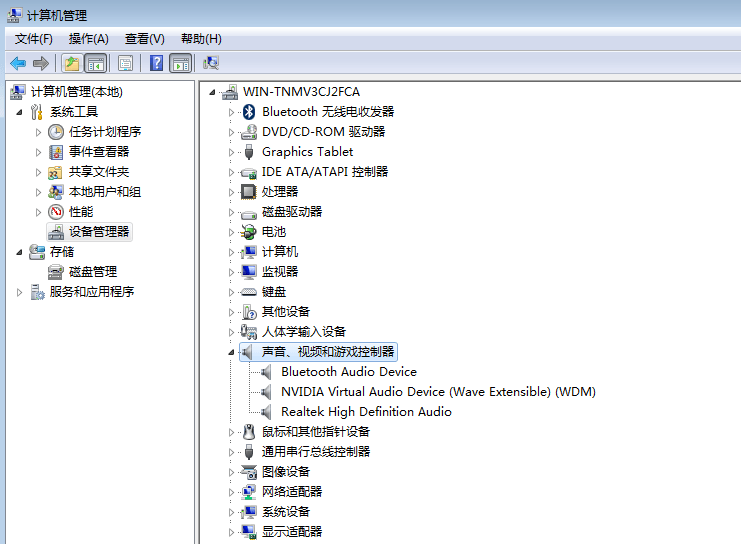Image resolution: width=741 pixels, height=544 pixels.
Task: Click the 事件查看器 icon in left tree
Action: pos(56,152)
